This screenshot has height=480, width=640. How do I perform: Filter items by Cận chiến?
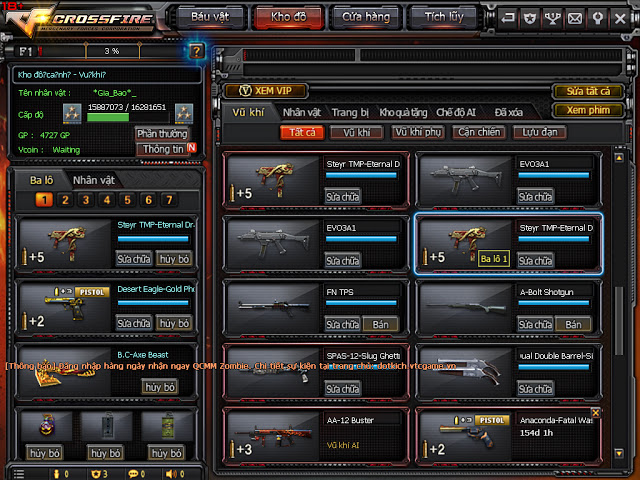479,132
